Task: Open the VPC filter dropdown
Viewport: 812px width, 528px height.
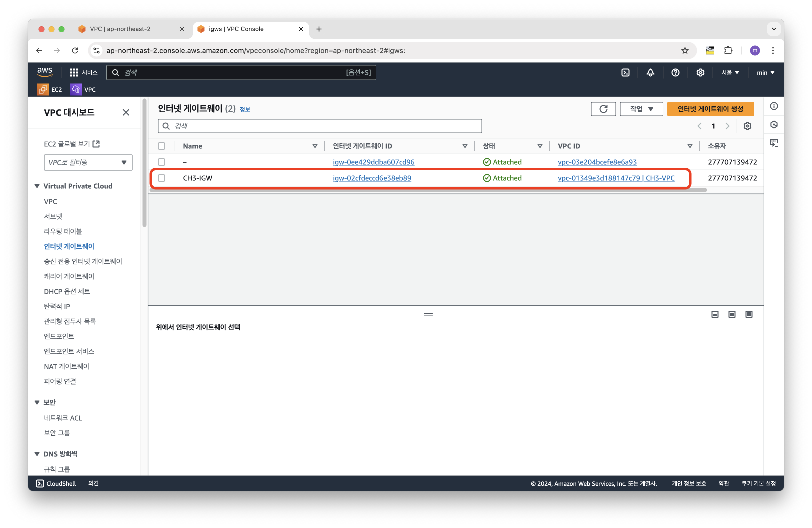Action: (x=88, y=162)
